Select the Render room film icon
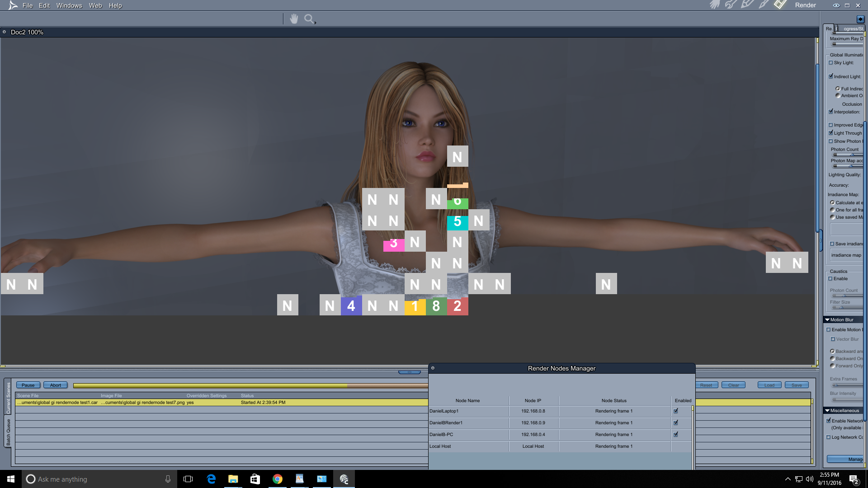The height and width of the screenshot is (488, 868). click(x=780, y=5)
